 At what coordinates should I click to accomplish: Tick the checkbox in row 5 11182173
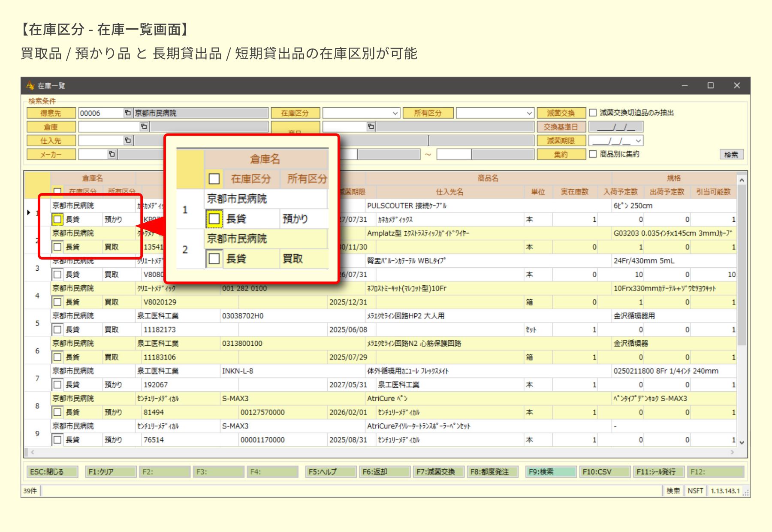(57, 329)
